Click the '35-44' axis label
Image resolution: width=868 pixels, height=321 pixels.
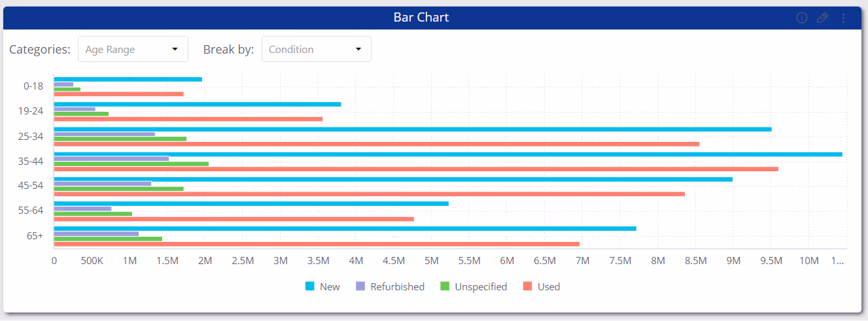[31, 161]
